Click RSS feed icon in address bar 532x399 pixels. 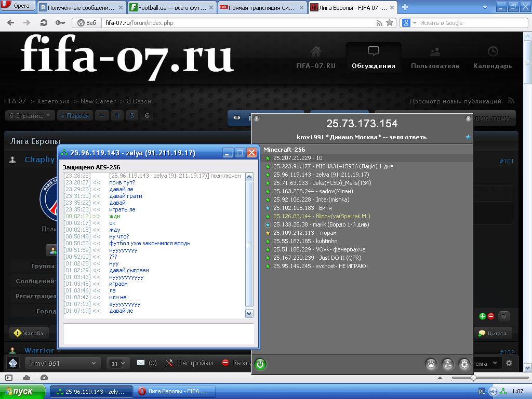click(x=380, y=23)
